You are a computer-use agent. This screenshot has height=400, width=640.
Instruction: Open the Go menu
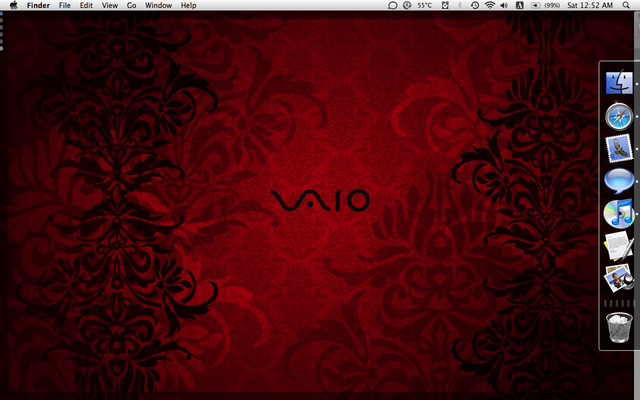pyautogui.click(x=131, y=5)
